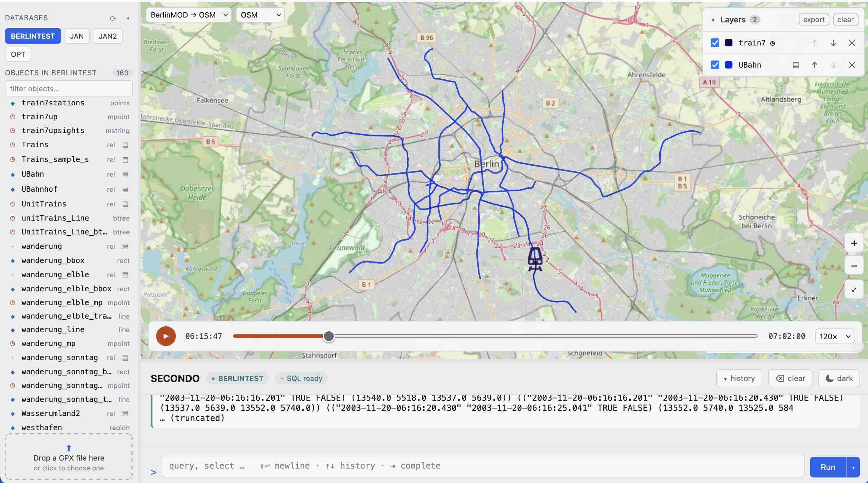
Task: Focus the filter objects field
Action: pyautogui.click(x=69, y=88)
